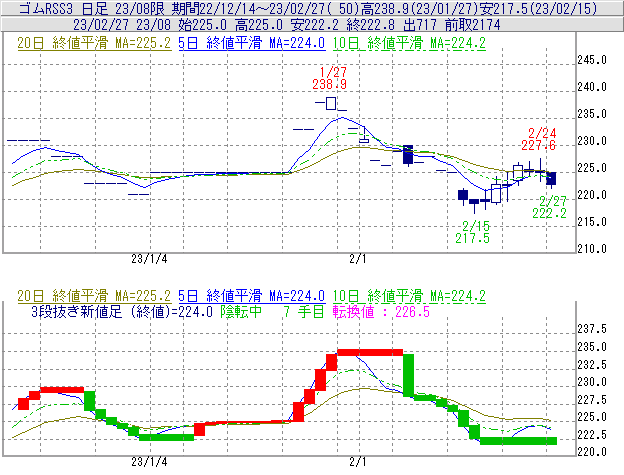The width and height of the screenshot is (624, 475).
Task: Click the 10日 終値平滑 MA=224.2 legend in the upper chart
Action: pyautogui.click(x=409, y=43)
